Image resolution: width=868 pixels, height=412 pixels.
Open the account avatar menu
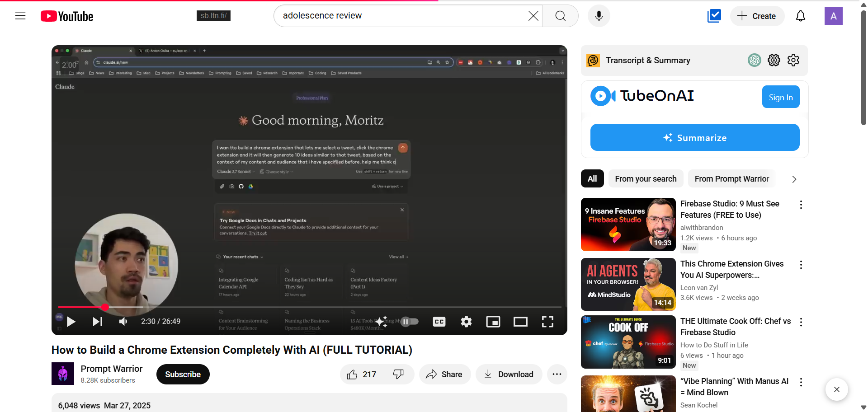coord(834,16)
